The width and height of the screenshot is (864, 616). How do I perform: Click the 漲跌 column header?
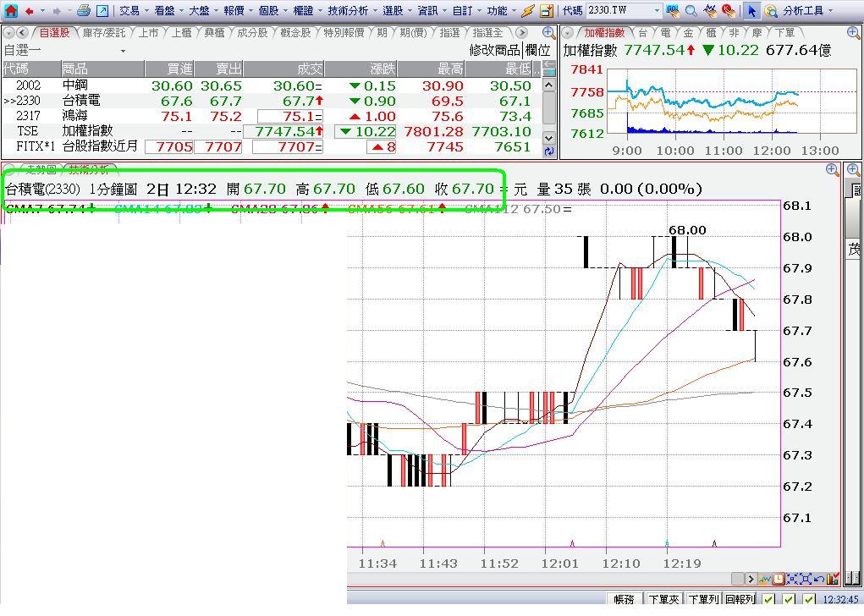pos(361,69)
